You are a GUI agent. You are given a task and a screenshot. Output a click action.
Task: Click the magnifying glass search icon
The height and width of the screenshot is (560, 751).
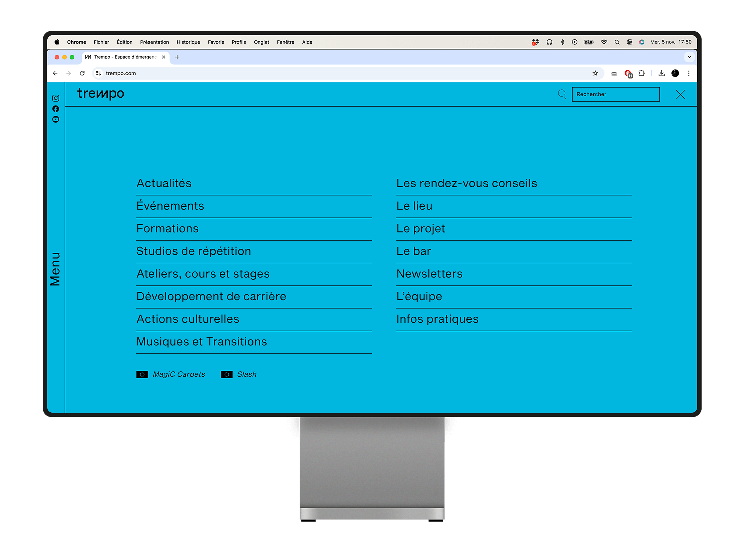[562, 94]
